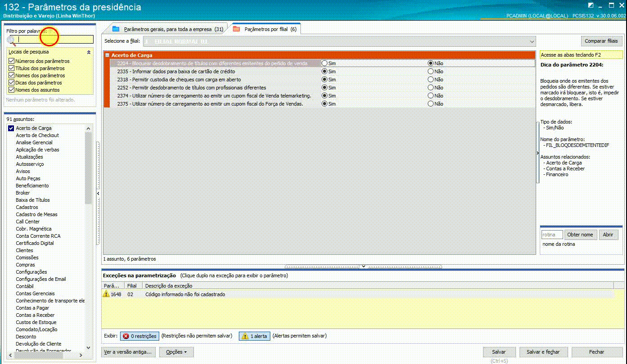This screenshot has width=627, height=364.
Task: Select the Configurações de Email subject
Action: (x=41, y=279)
